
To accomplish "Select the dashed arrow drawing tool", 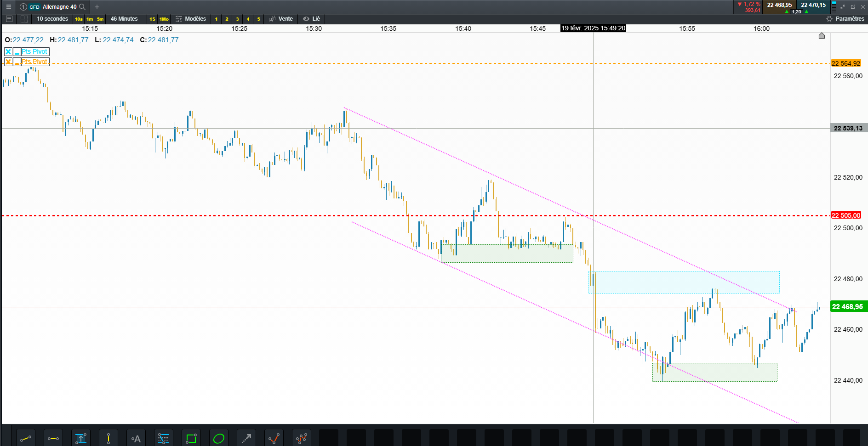I will [x=246, y=439].
